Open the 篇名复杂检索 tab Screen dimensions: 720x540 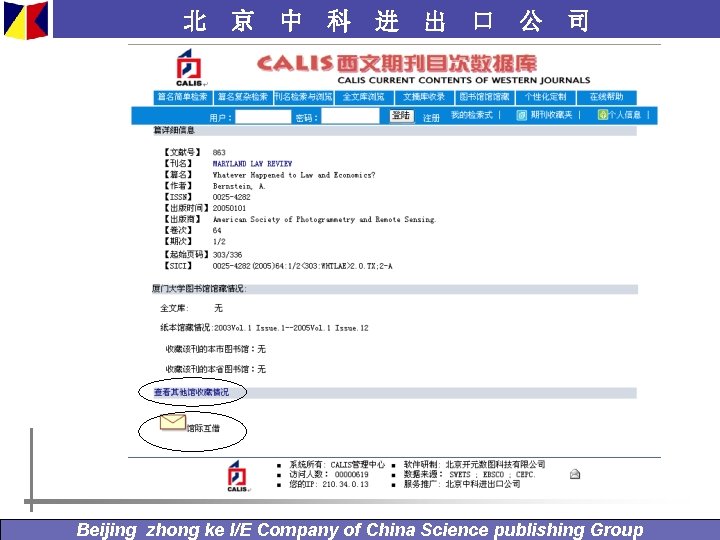242,97
